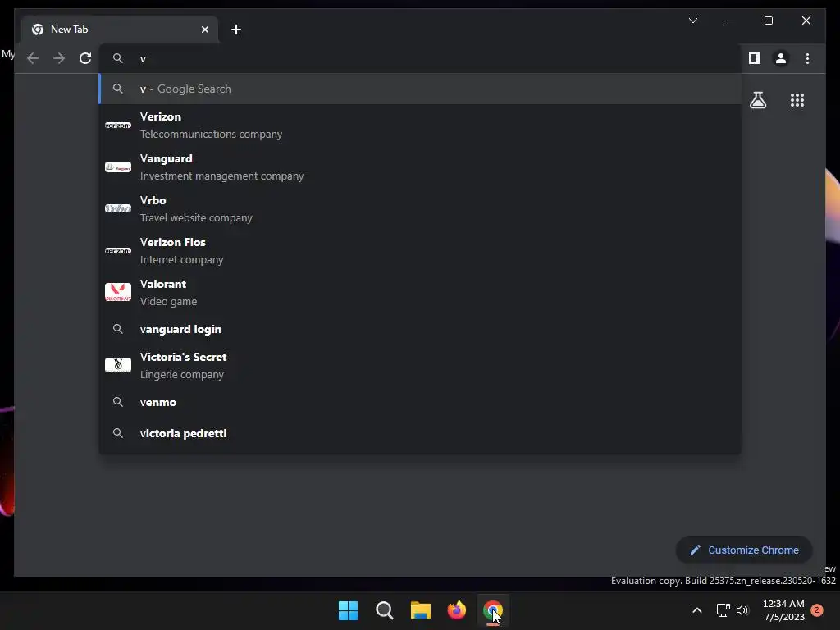The height and width of the screenshot is (630, 840).
Task: Click magnifier icon beside venmo suggestion
Action: pos(118,402)
